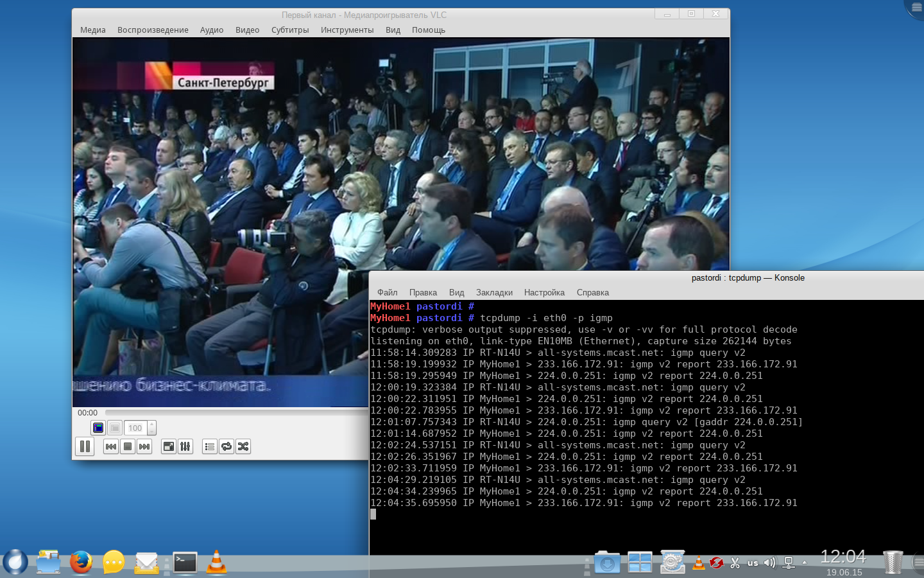
Task: Open the Воспроизведение menu in VLC
Action: click(x=153, y=30)
